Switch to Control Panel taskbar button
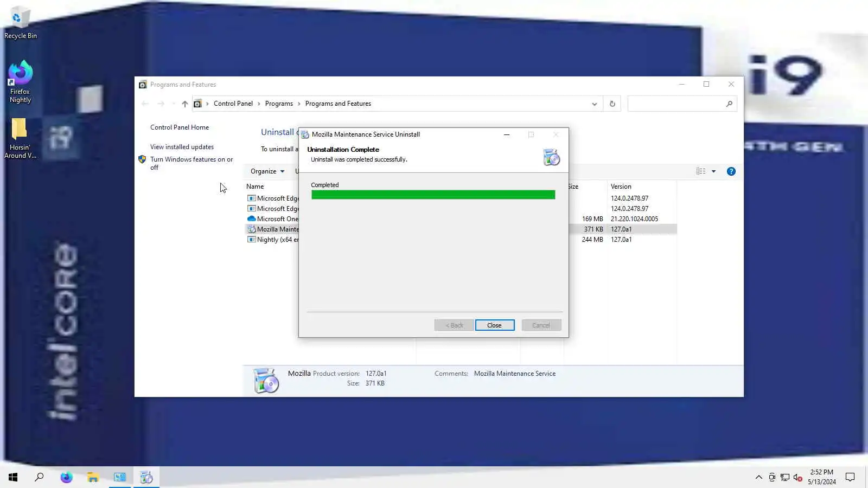This screenshot has height=488, width=868. click(120, 477)
